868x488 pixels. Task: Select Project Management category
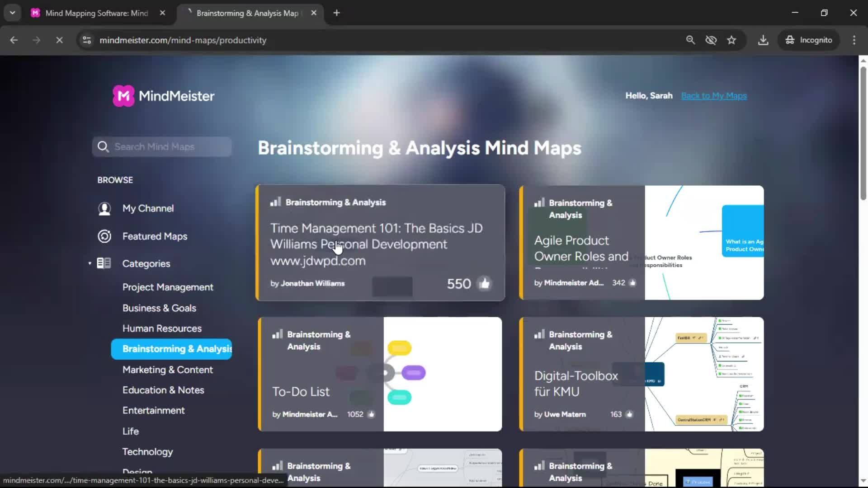168,287
